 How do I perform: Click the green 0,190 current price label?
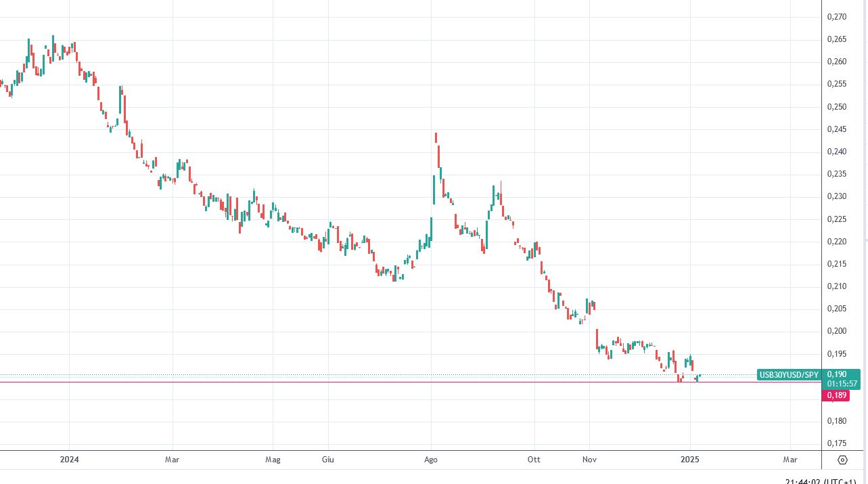pos(842,379)
